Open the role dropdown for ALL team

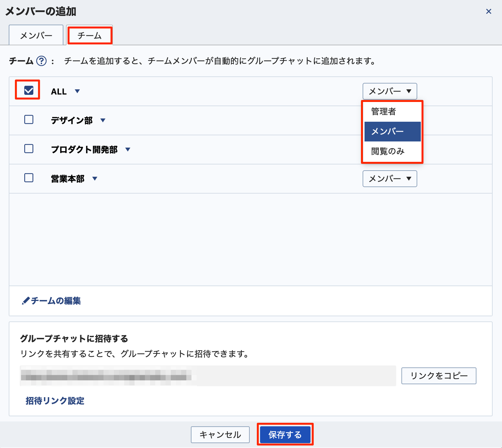(389, 91)
